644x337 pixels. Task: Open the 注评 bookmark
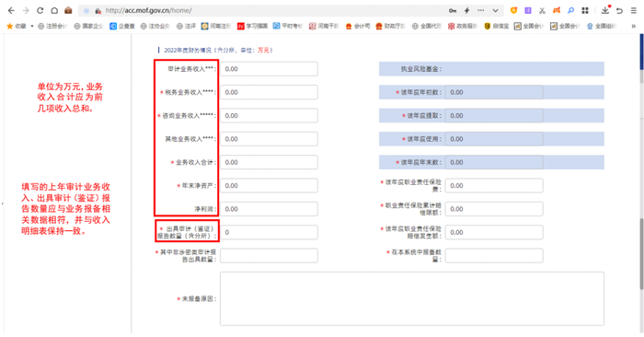click(x=186, y=26)
